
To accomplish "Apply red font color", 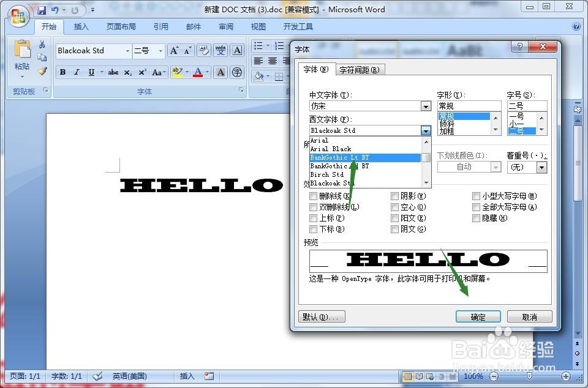I will tap(198, 72).
